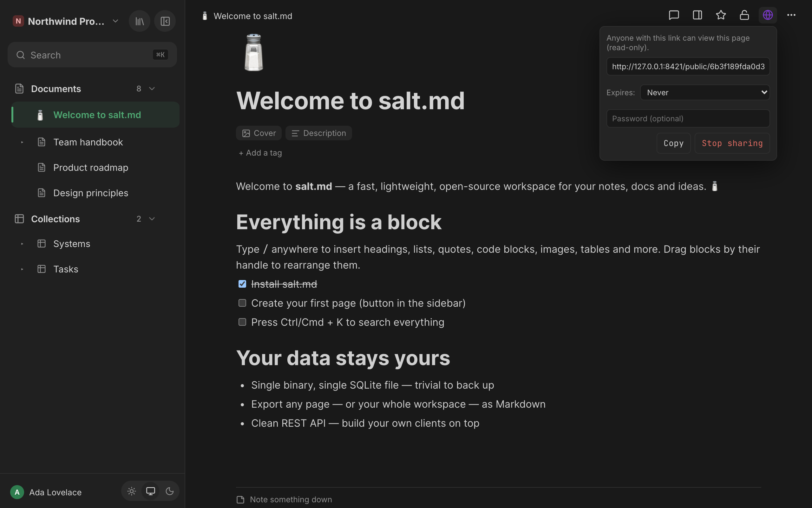The height and width of the screenshot is (508, 812).
Task: Click + Add a tag
Action: 260,153
